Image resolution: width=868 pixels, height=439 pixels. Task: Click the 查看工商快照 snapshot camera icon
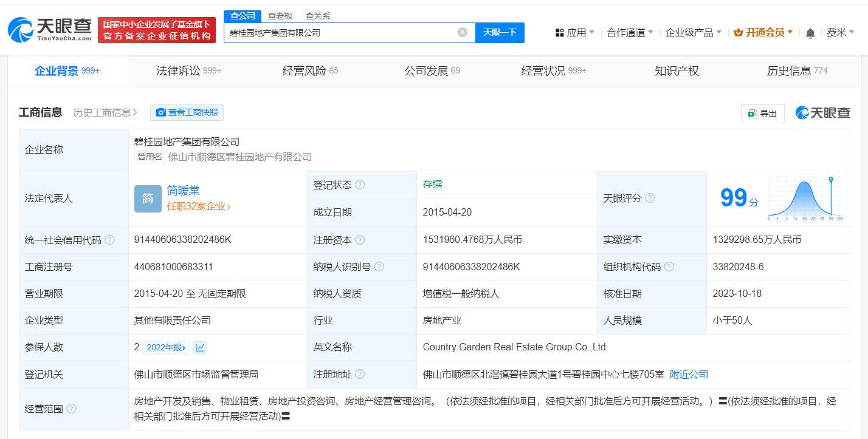(x=161, y=112)
